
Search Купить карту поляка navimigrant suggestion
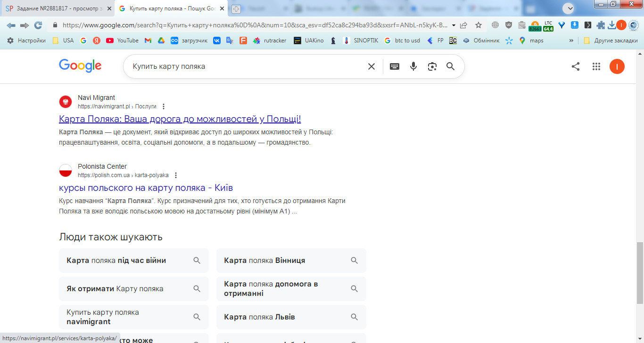tap(134, 317)
